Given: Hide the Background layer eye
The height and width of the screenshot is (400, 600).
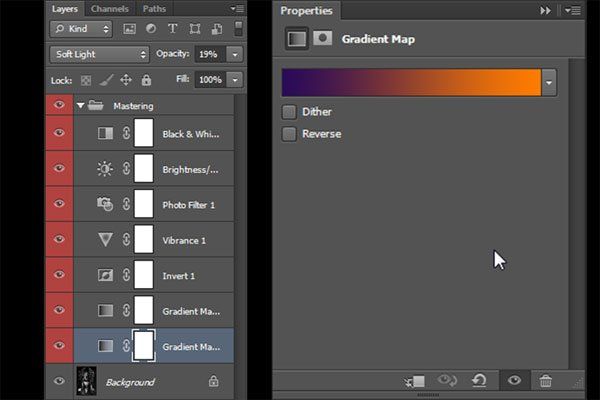Looking at the screenshot, I should pos(59,381).
